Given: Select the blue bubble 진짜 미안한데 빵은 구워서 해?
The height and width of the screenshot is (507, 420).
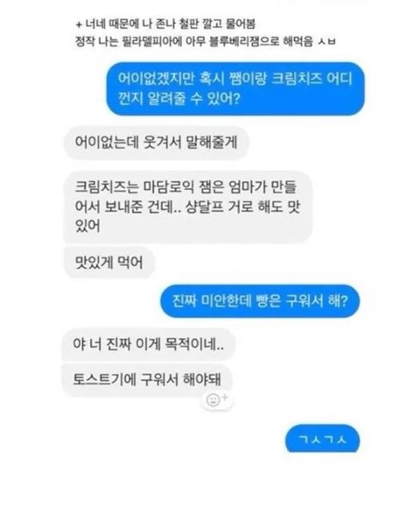Looking at the screenshot, I should 260,301.
